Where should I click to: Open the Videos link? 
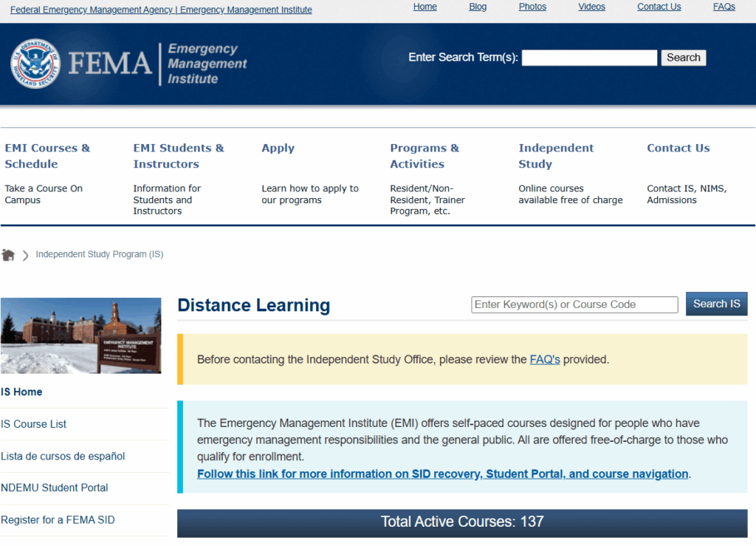coord(591,7)
